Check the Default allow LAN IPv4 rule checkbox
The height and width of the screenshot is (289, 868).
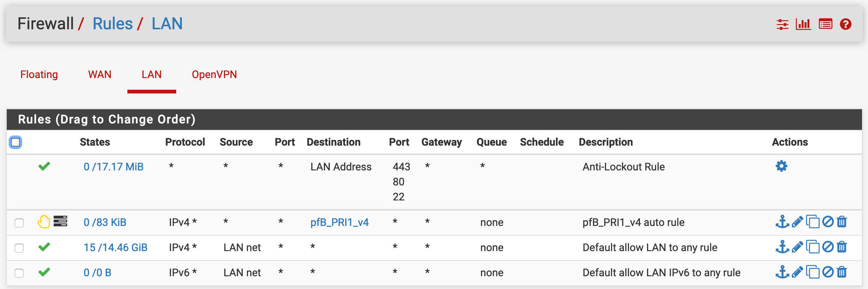(x=19, y=248)
